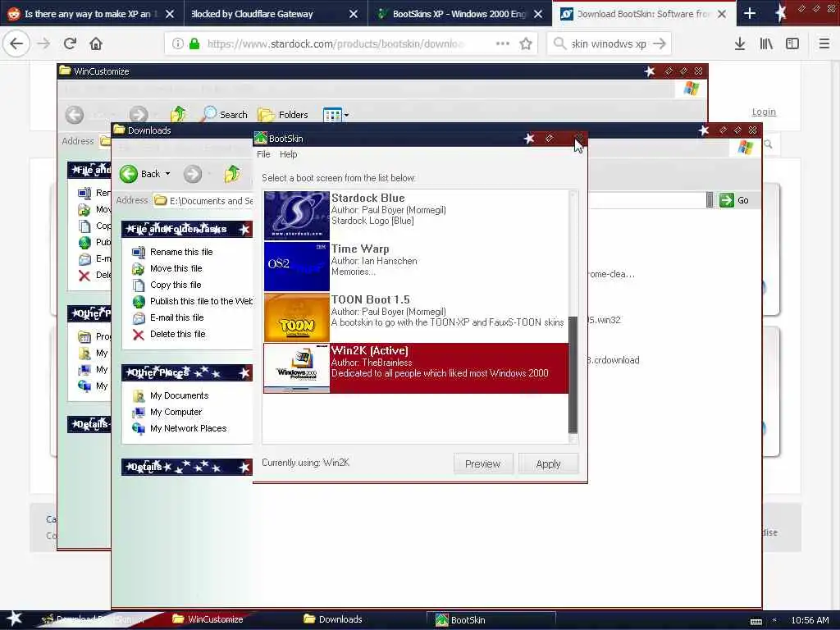This screenshot has height=630, width=840.
Task: Click the stardock.com URL address bar
Action: (x=335, y=44)
